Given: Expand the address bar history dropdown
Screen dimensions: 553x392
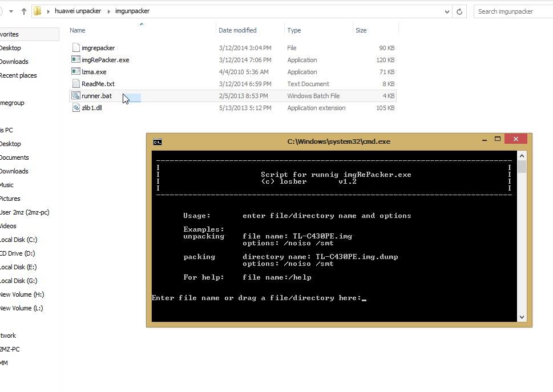Looking at the screenshot, I should click(x=447, y=11).
